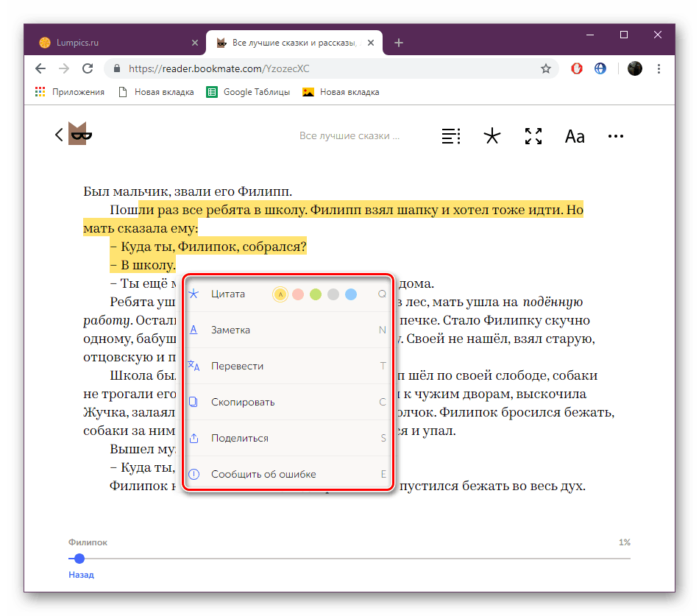Select the Цитата menu entry
The height and width of the screenshot is (616, 699).
pyautogui.click(x=228, y=294)
